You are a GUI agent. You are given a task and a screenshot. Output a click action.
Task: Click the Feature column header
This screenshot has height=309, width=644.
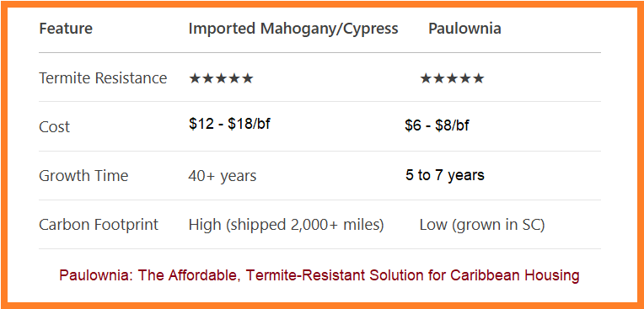coord(66,29)
